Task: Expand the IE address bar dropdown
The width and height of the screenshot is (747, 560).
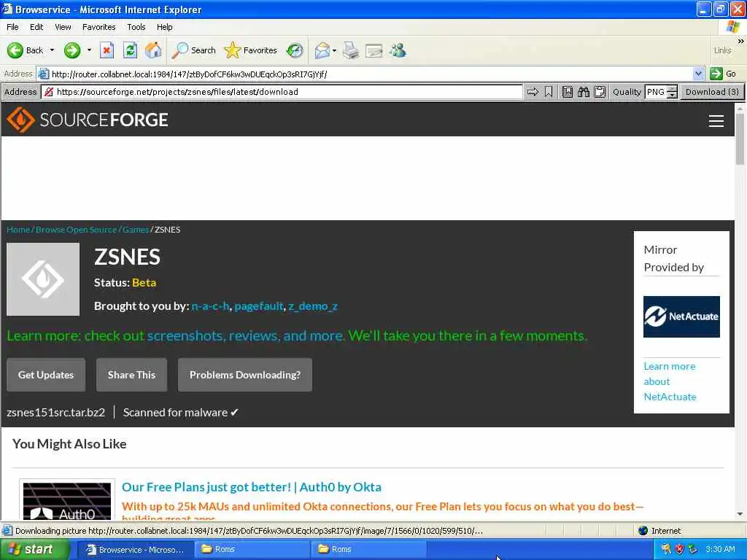Action: coord(698,74)
